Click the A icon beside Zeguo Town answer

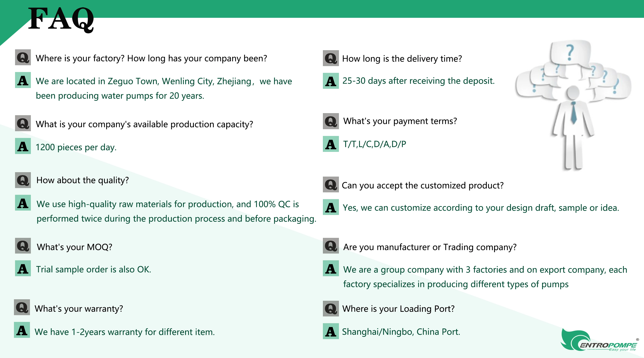click(x=23, y=80)
